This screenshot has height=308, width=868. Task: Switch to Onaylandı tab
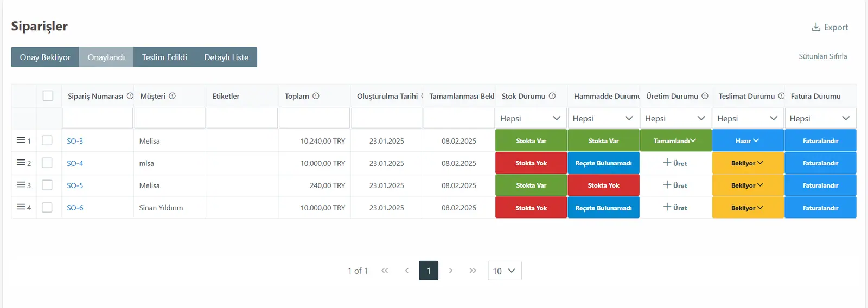coord(106,57)
